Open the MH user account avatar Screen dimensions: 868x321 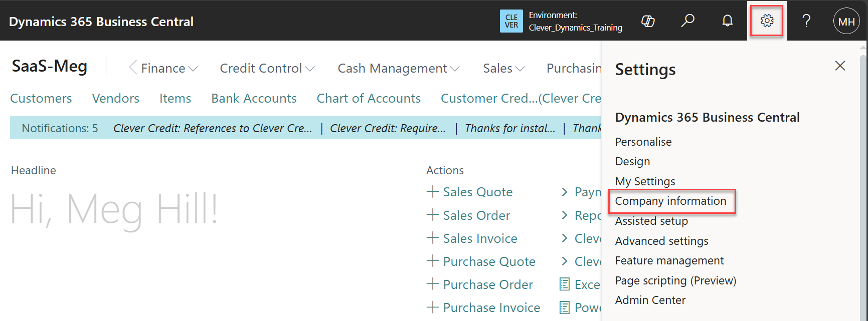tap(846, 21)
